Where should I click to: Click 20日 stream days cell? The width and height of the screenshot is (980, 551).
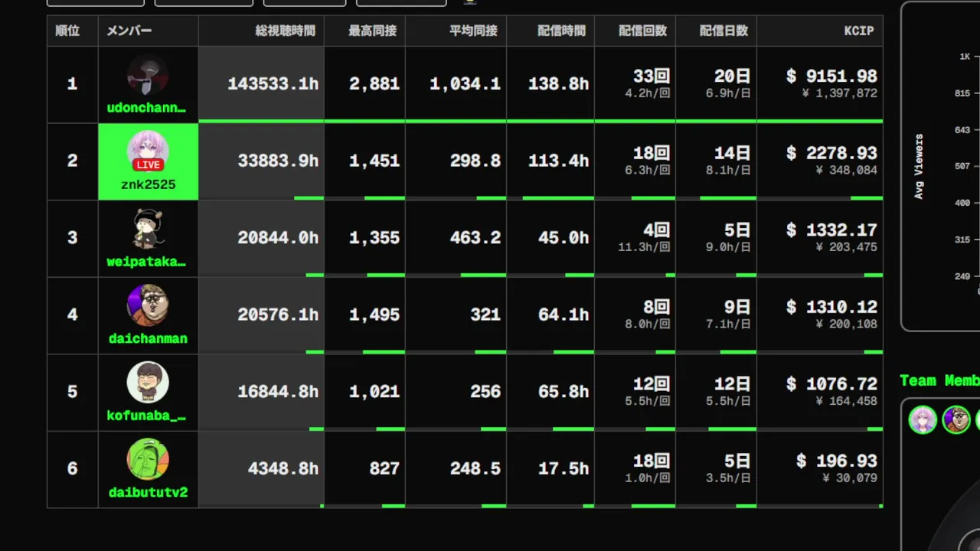click(x=716, y=83)
